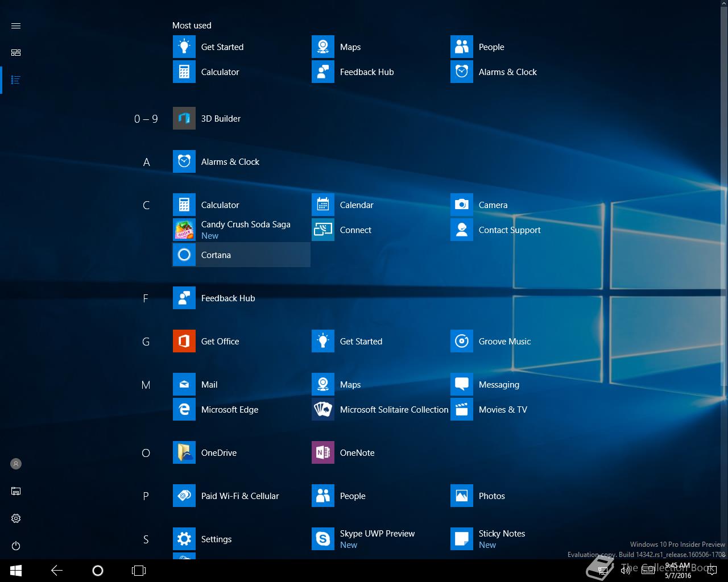Viewport: 728px width, 582px height.
Task: Open the user account menu
Action: (x=16, y=464)
